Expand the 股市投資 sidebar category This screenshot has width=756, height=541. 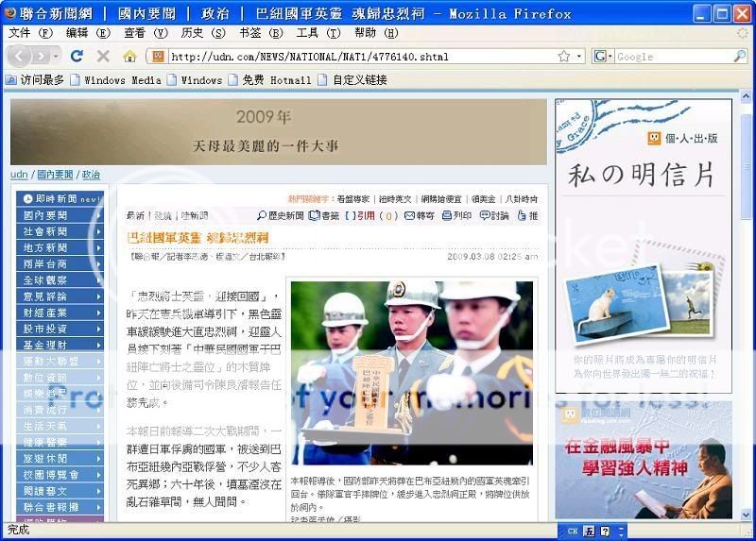[60, 329]
